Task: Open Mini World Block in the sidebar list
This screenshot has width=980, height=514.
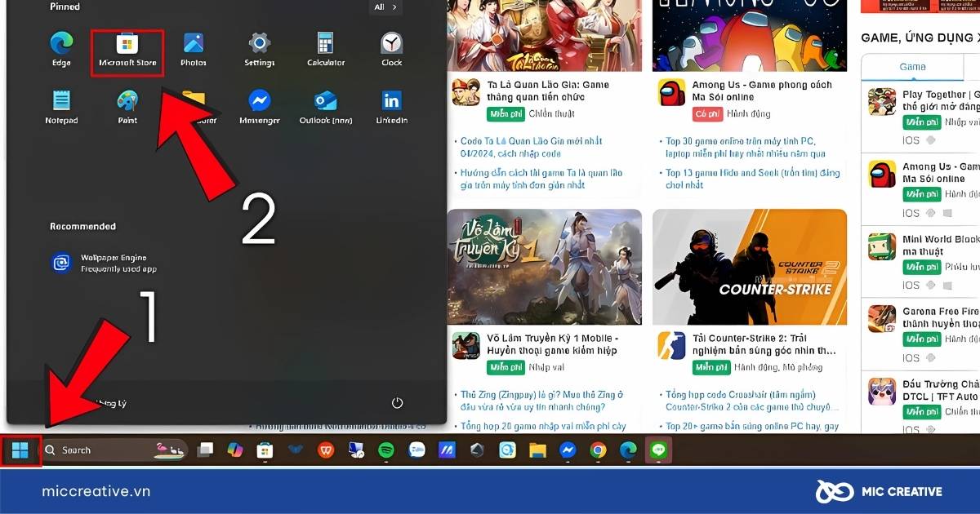Action: pyautogui.click(x=941, y=246)
